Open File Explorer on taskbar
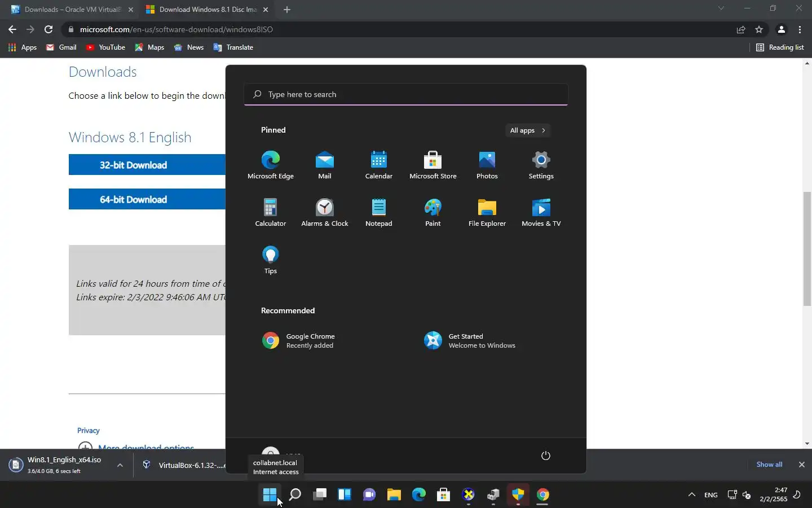The height and width of the screenshot is (508, 812). coord(394,495)
